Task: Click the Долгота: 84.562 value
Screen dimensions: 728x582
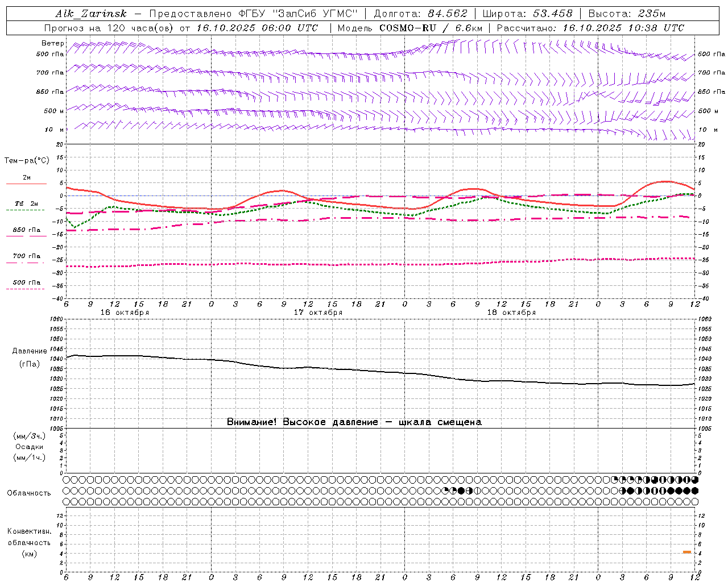Action: tap(420, 14)
